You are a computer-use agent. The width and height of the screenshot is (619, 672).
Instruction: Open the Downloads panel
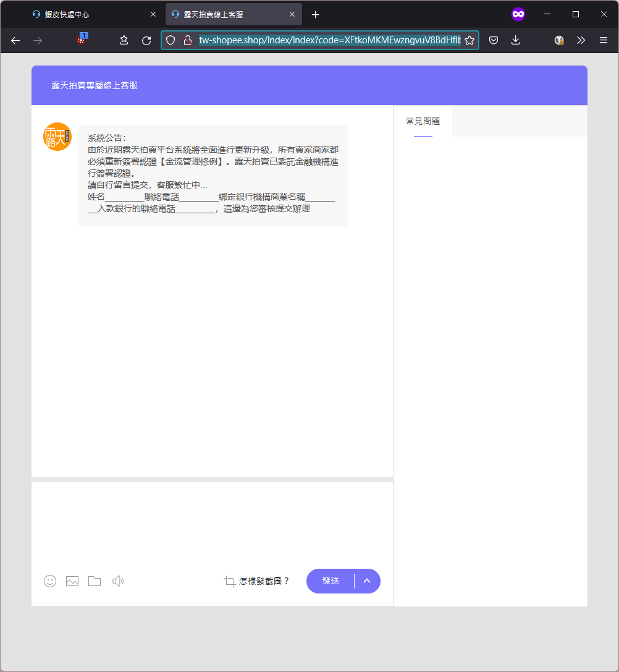pyautogui.click(x=516, y=40)
